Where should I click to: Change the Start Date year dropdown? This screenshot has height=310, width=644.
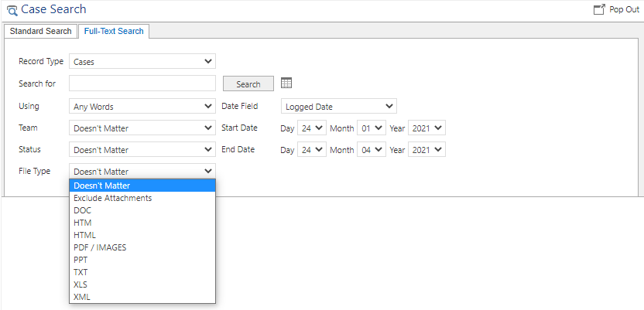[426, 128]
